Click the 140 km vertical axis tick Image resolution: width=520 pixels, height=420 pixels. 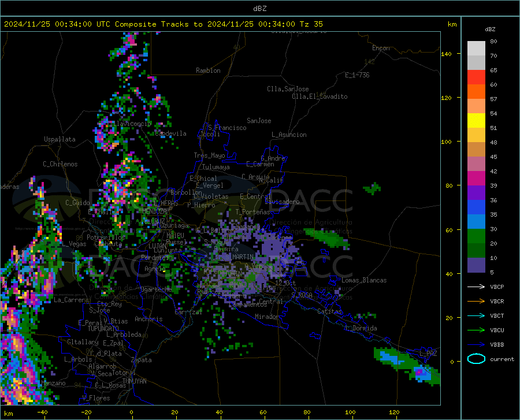pyautogui.click(x=446, y=54)
